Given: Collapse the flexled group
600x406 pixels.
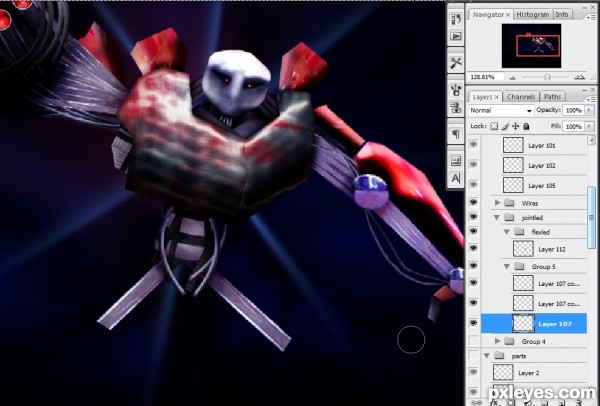Looking at the screenshot, I should click(x=507, y=232).
